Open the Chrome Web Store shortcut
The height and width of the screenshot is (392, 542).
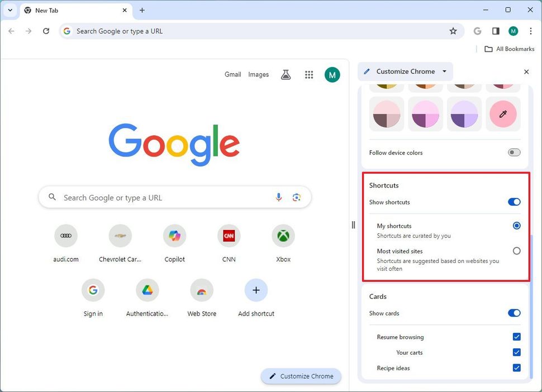(x=201, y=289)
